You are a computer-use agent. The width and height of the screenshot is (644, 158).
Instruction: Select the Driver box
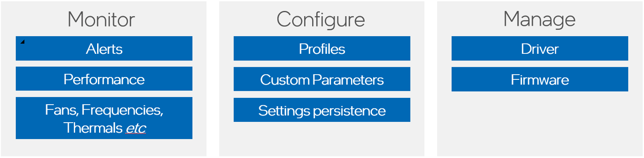[x=539, y=49]
